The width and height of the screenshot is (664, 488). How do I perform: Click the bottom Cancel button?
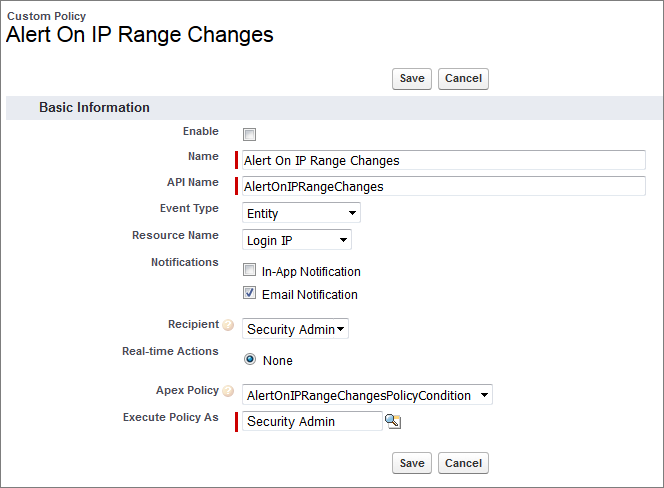coord(463,463)
